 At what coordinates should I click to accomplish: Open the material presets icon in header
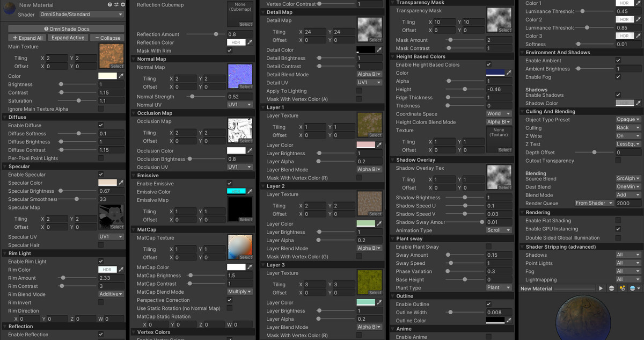tap(116, 5)
